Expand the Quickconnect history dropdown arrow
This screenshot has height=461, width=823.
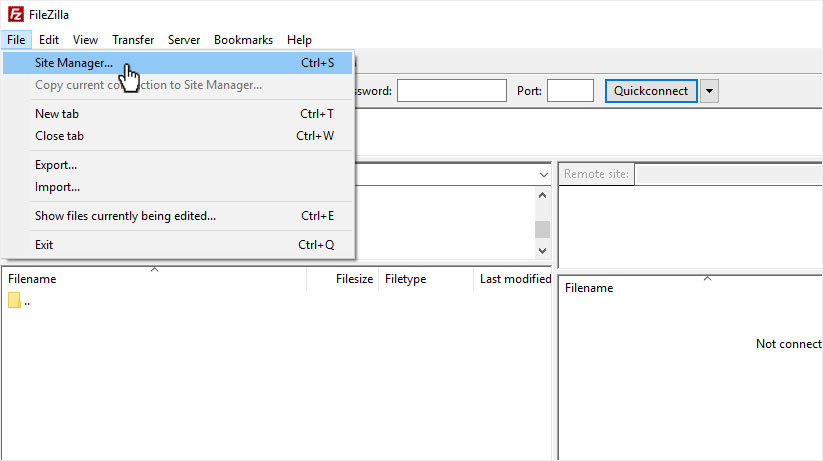click(x=709, y=91)
